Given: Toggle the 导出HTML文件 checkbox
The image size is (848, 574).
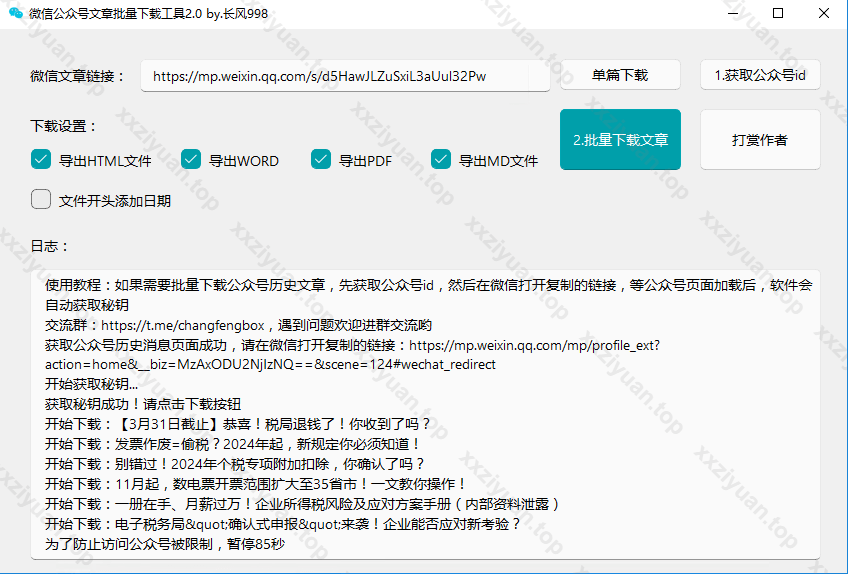Looking at the screenshot, I should tap(41, 159).
